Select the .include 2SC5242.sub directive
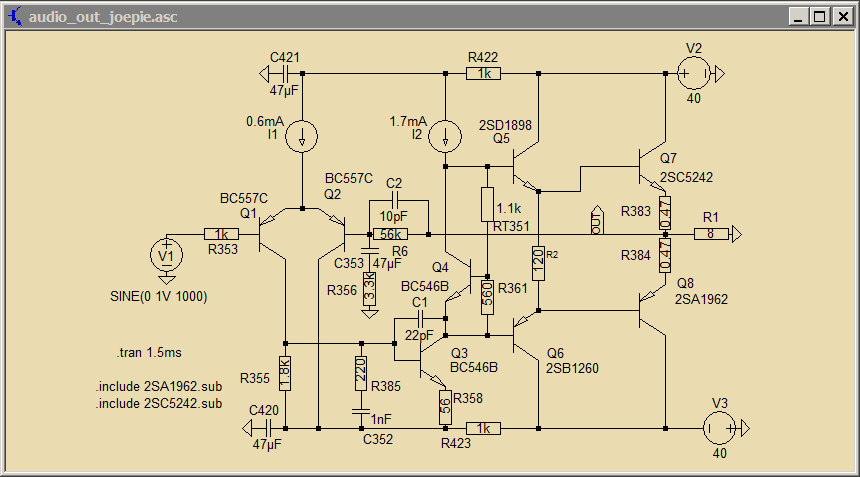Image resolution: width=860 pixels, height=477 pixels. click(158, 404)
